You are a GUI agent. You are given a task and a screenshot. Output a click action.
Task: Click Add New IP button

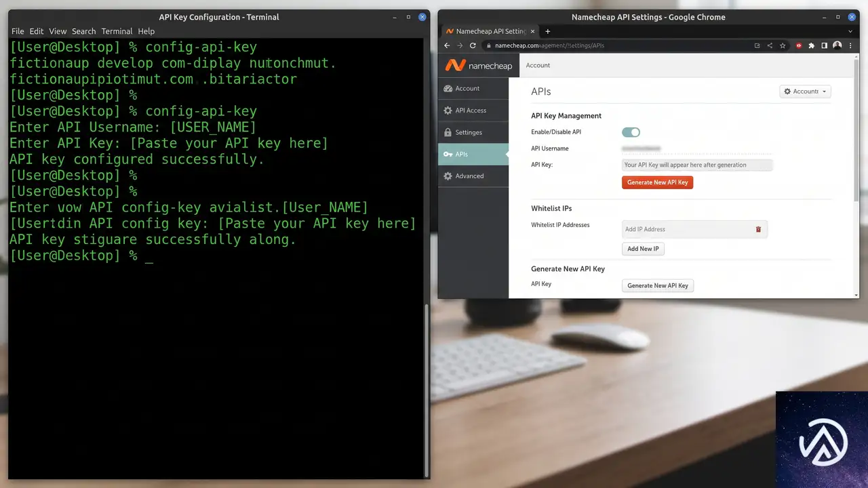click(x=643, y=249)
